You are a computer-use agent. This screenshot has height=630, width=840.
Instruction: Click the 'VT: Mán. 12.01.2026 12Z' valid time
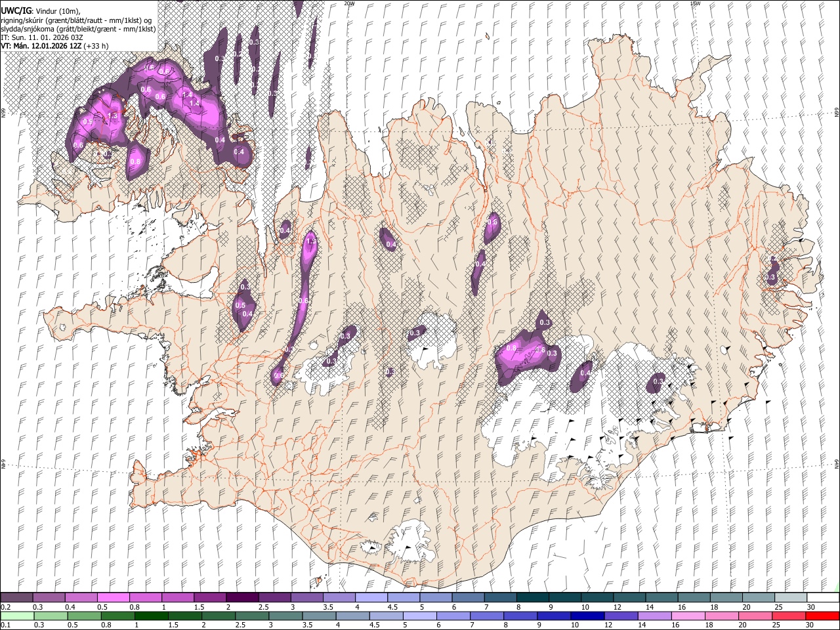click(41, 46)
